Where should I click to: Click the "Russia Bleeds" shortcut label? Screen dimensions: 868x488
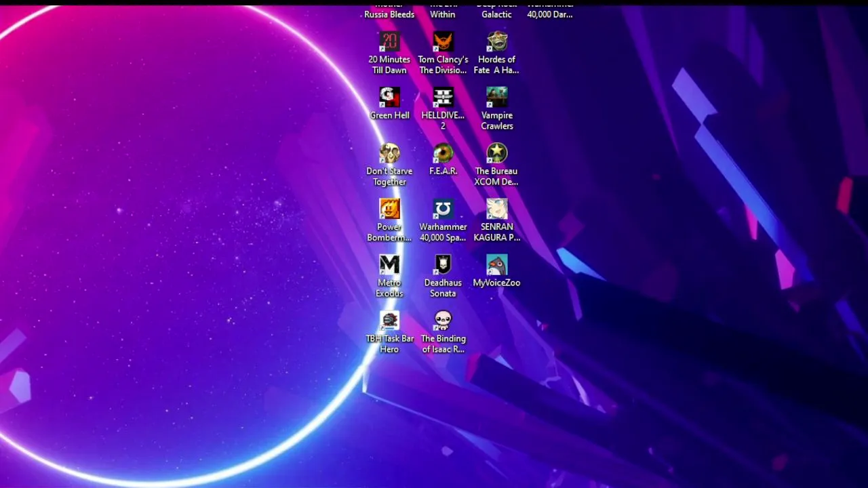[x=389, y=14]
